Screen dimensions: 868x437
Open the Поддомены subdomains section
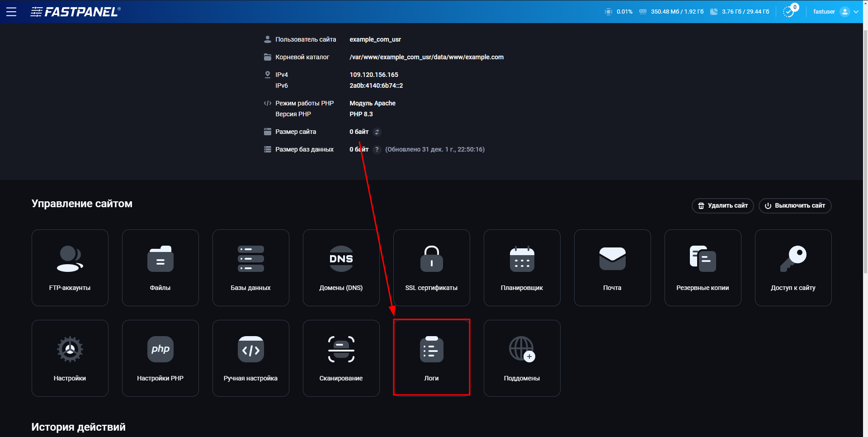[522, 358]
